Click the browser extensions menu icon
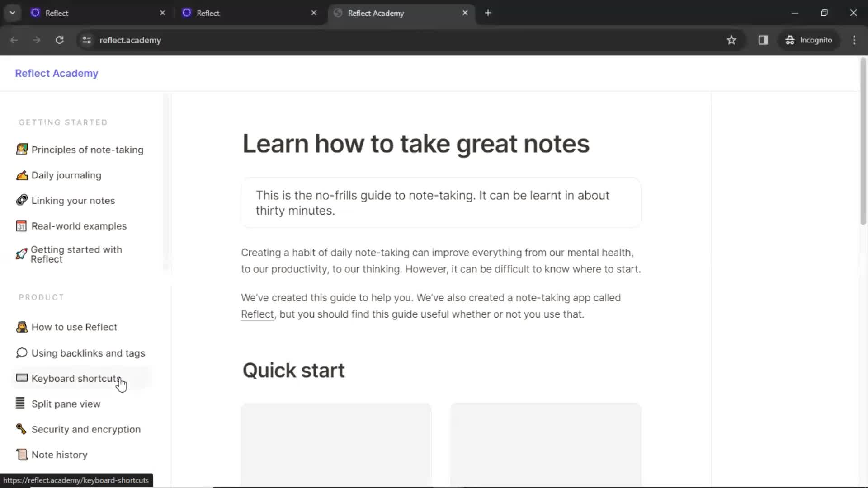The image size is (868, 488). tap(763, 40)
